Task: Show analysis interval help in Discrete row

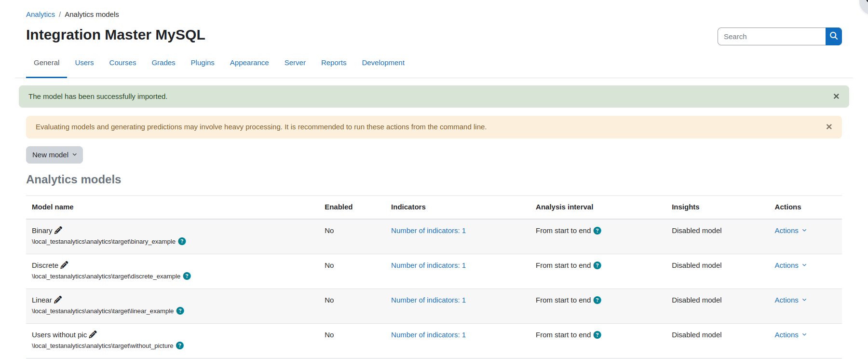Action: [597, 265]
